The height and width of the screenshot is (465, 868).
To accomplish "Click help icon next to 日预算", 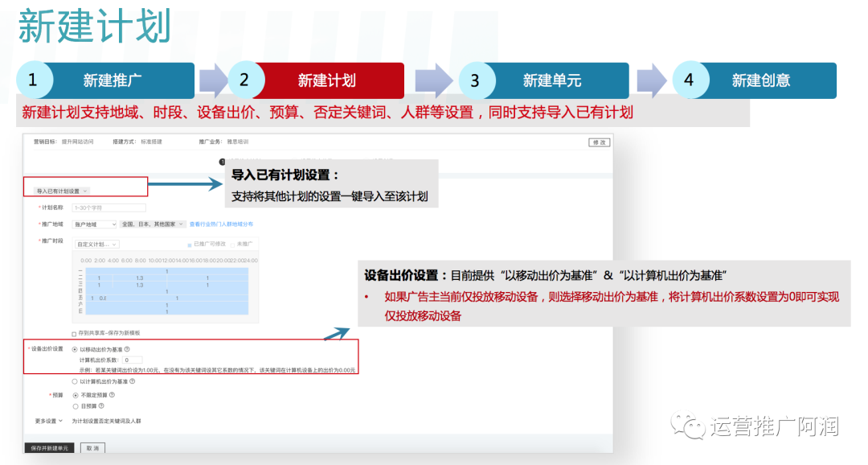I will click(x=101, y=406).
